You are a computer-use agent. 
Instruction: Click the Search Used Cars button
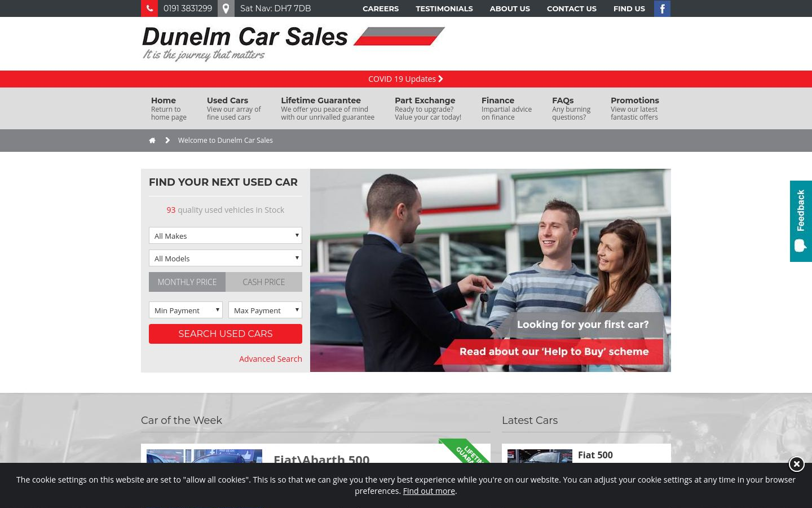pyautogui.click(x=226, y=334)
